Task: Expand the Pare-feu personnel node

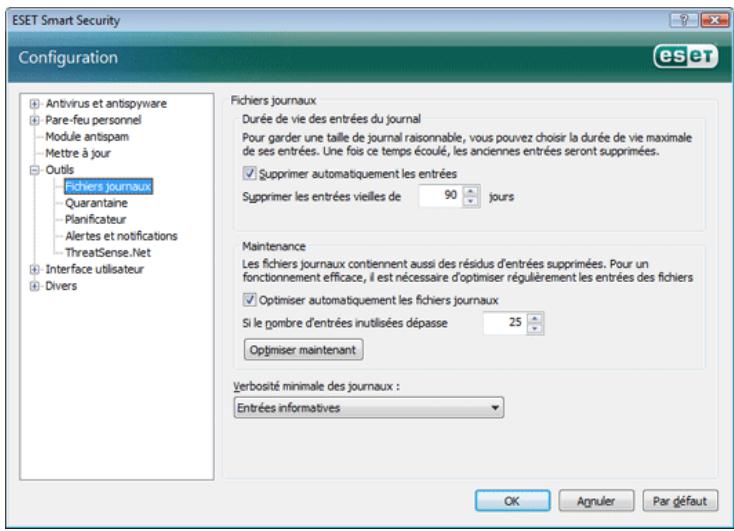Action: coord(34,120)
